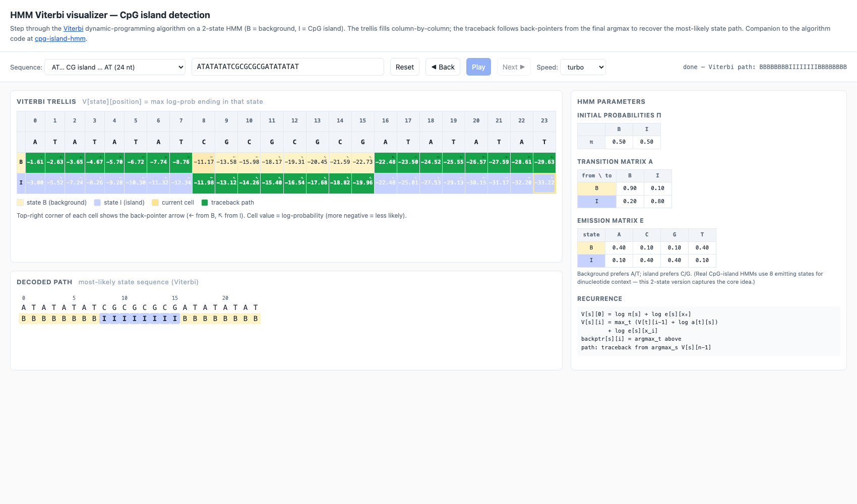Click initial probability B value 0.50

(x=619, y=142)
